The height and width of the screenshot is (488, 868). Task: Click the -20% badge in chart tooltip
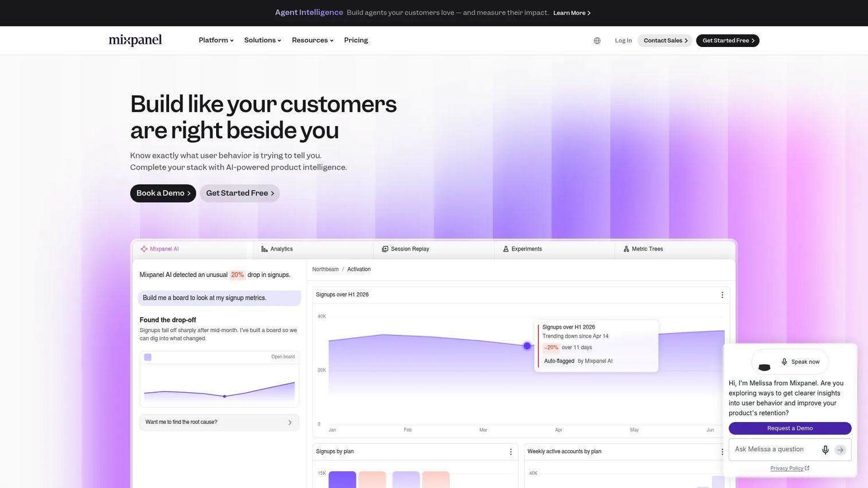(551, 348)
